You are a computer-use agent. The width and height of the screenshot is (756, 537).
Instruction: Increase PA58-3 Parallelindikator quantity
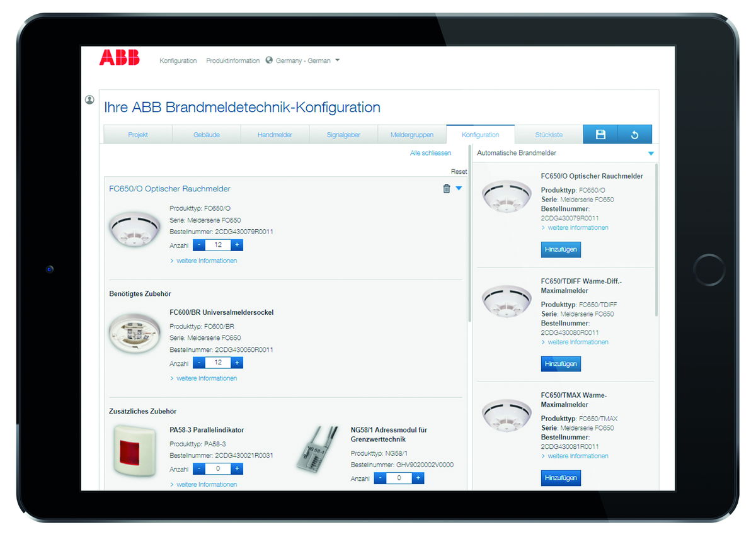pos(237,468)
